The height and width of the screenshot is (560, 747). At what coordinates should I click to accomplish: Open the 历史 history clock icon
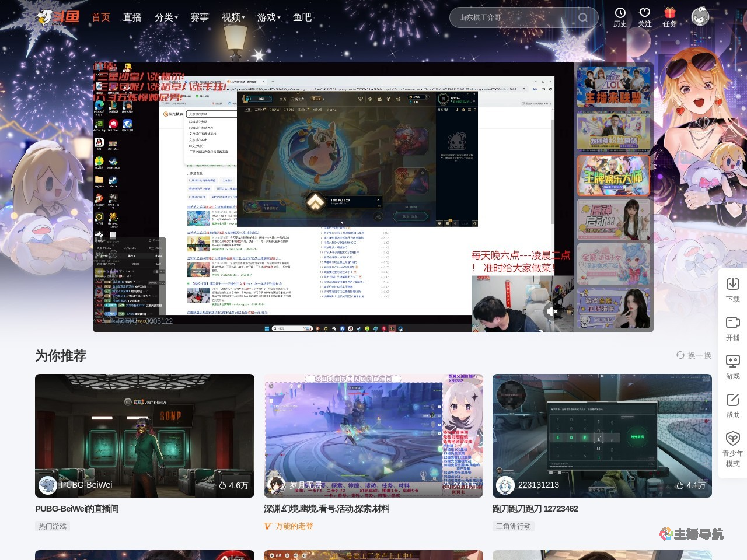click(x=620, y=13)
